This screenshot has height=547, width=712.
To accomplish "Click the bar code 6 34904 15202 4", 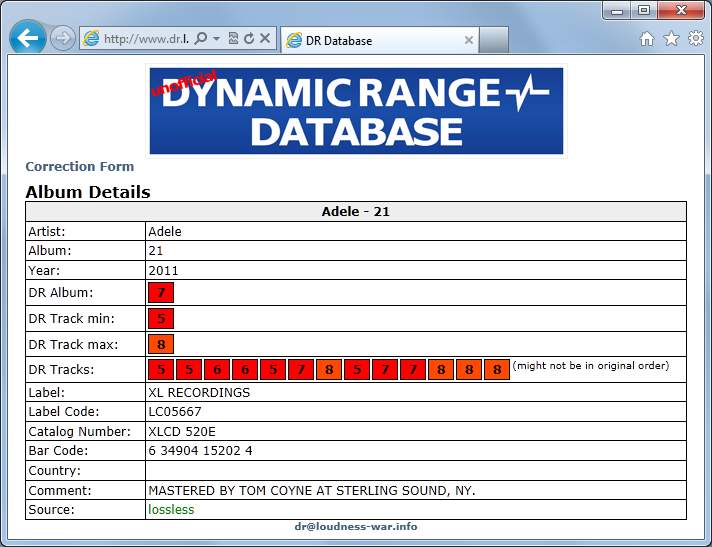I will pyautogui.click(x=200, y=451).
